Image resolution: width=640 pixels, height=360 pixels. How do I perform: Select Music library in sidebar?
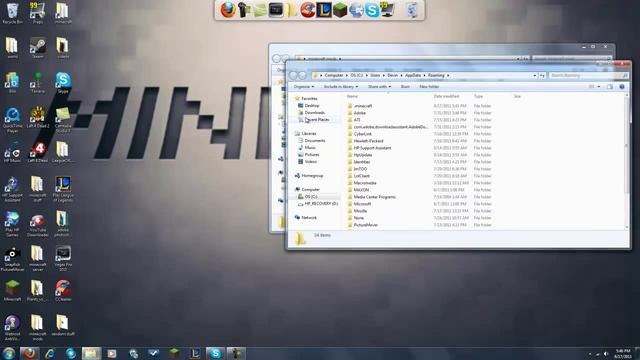pyautogui.click(x=310, y=148)
